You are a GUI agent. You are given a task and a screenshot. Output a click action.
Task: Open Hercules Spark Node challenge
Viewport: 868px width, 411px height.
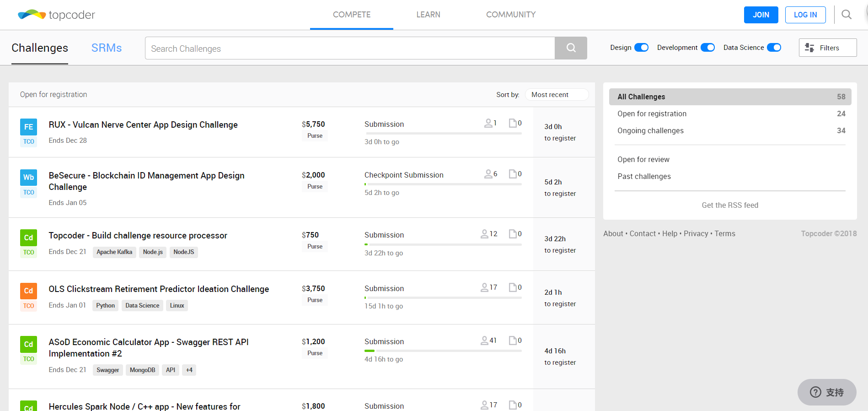pyautogui.click(x=145, y=406)
